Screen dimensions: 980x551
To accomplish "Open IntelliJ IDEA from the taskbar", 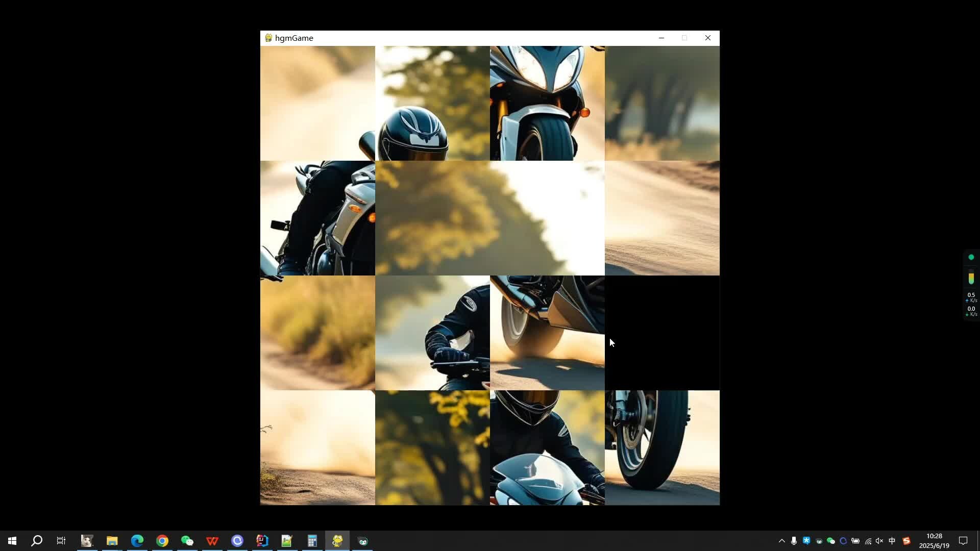I will (262, 541).
